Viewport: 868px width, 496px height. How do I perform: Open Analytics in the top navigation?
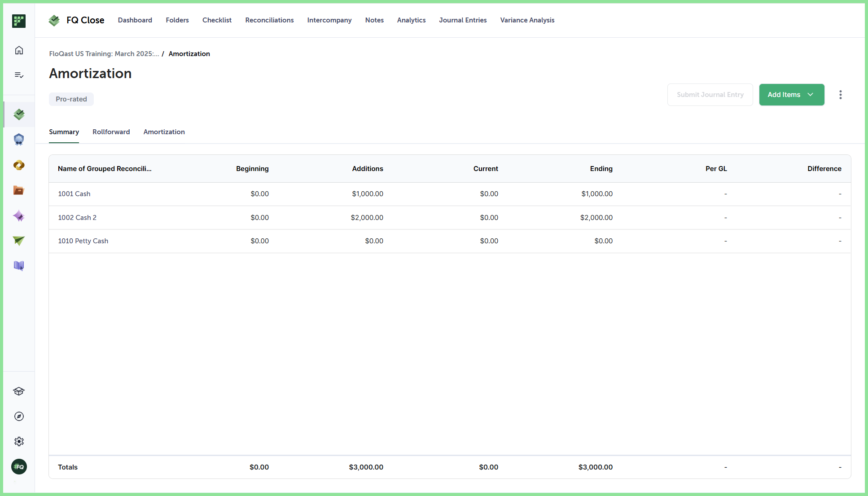coord(411,20)
